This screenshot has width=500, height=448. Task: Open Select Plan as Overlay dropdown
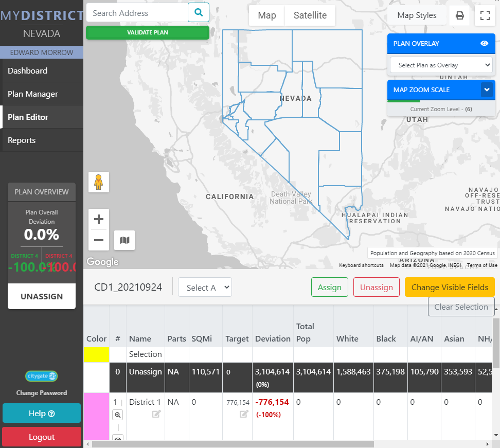click(441, 65)
